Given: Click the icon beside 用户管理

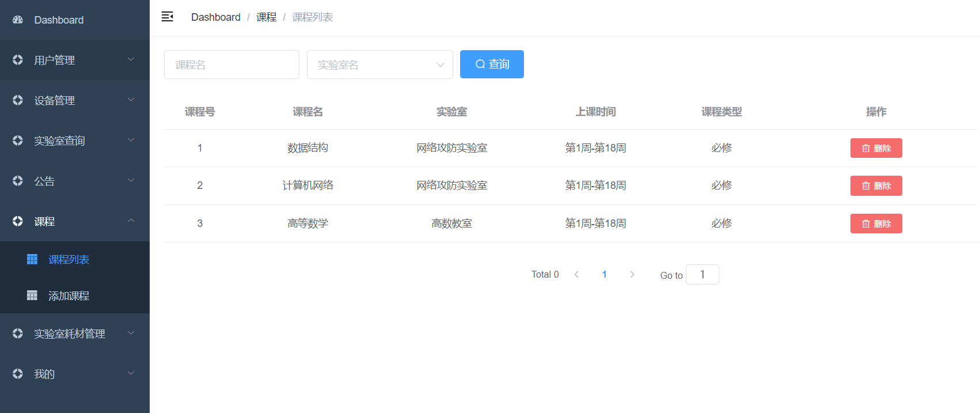Looking at the screenshot, I should pyautogui.click(x=18, y=60).
